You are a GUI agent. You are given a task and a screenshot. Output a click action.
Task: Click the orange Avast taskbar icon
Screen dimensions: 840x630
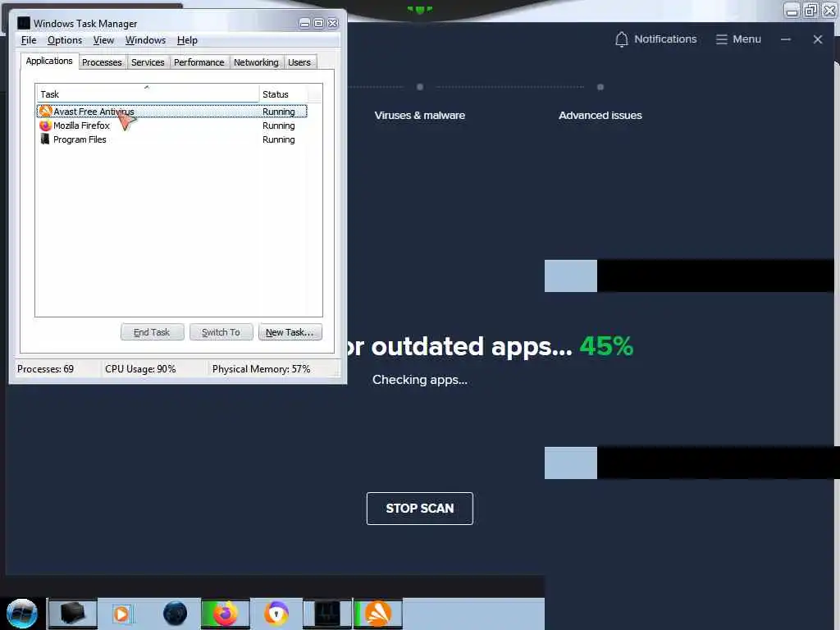pyautogui.click(x=377, y=614)
